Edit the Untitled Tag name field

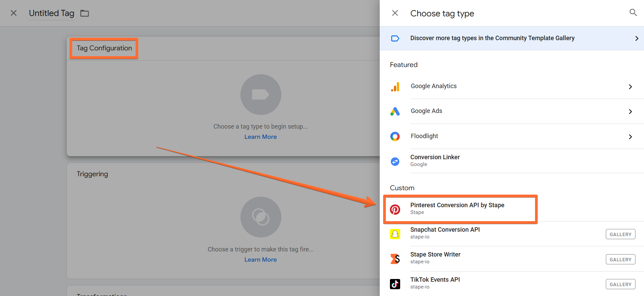(x=51, y=13)
